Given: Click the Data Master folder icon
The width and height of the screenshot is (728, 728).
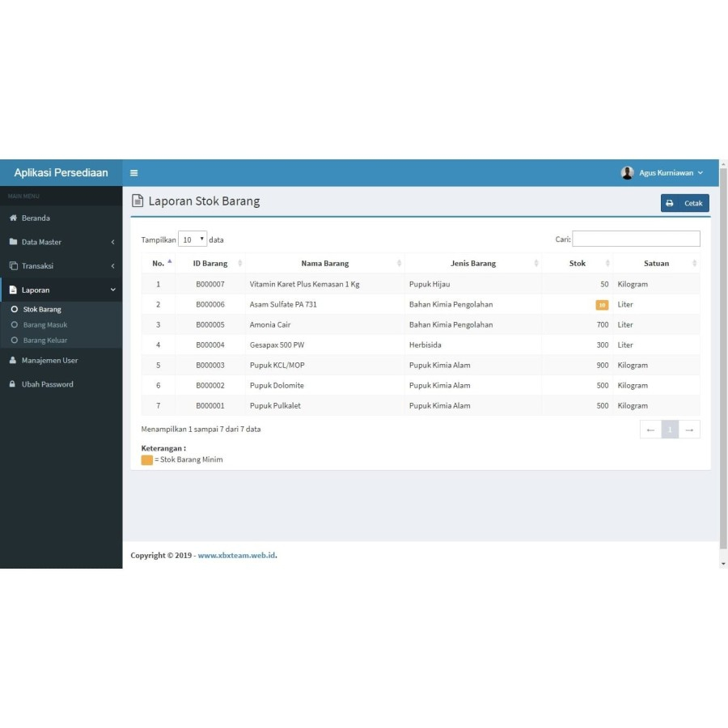Looking at the screenshot, I should (13, 242).
